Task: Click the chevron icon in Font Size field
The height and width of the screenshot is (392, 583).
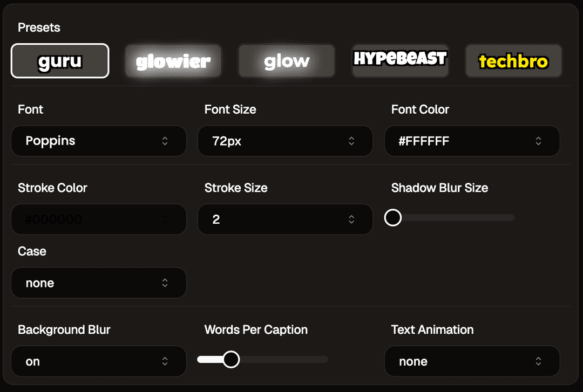Action: [x=351, y=141]
